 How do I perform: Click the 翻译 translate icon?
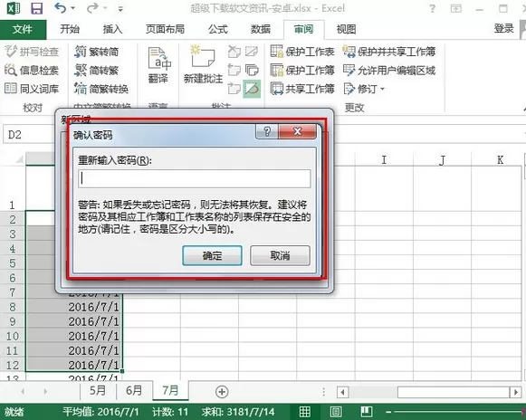click(158, 59)
